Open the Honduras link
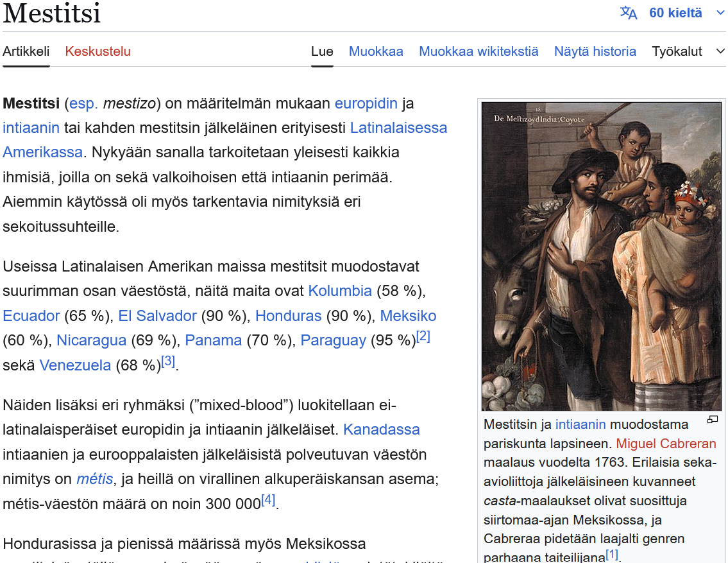 [x=289, y=316]
